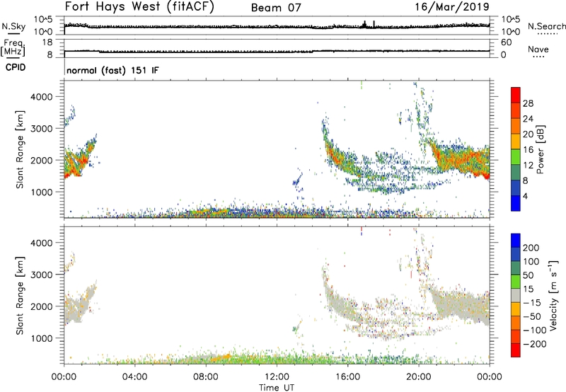Screen dimensions: 566x392
Task: Click the "Fort Hays West (fitACF)" title
Action: [139, 7]
